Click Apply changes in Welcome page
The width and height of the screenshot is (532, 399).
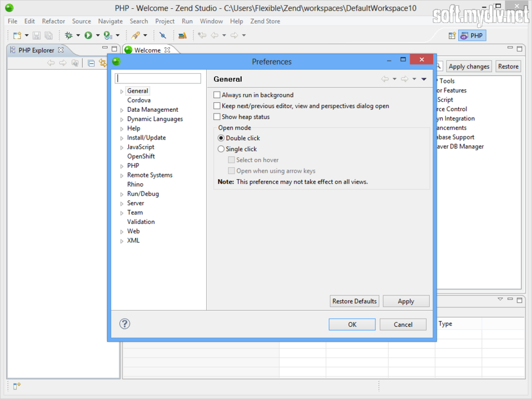(x=469, y=66)
